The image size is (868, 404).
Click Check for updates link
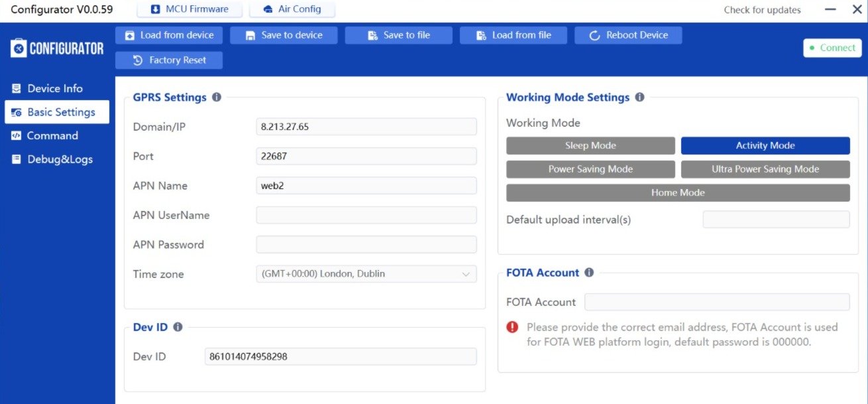762,10
